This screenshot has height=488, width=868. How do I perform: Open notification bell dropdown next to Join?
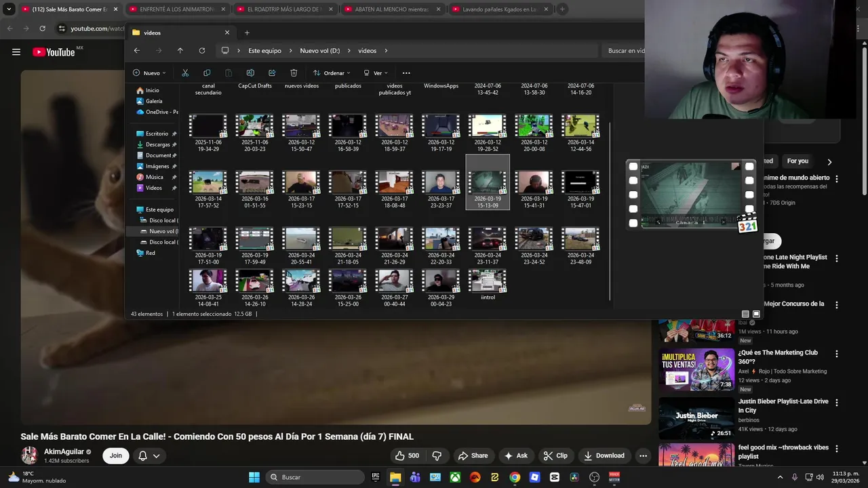point(149,455)
